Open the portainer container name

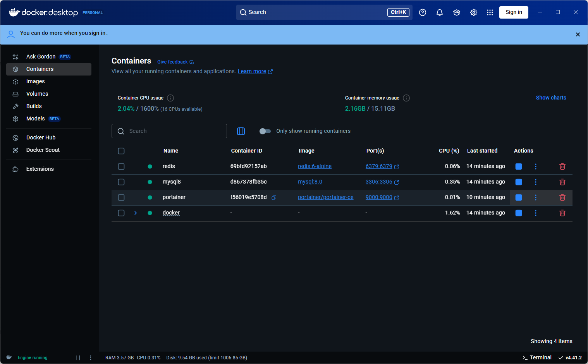pyautogui.click(x=174, y=197)
